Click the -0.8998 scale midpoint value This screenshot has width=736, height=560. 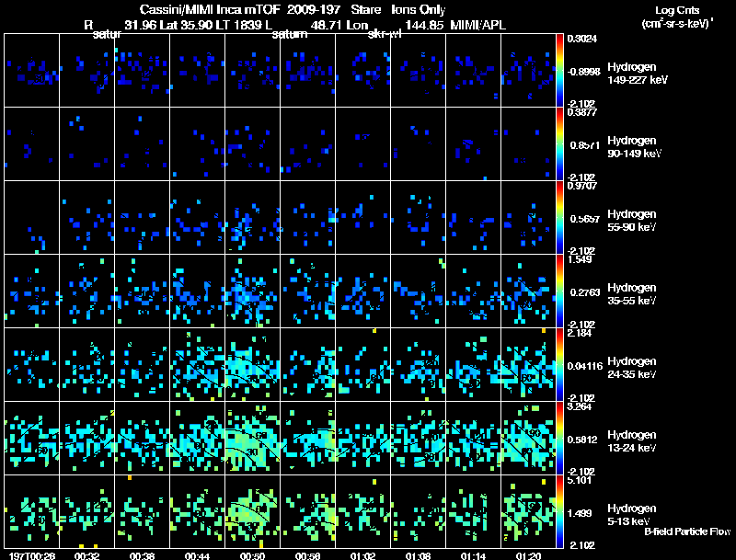tap(583, 72)
